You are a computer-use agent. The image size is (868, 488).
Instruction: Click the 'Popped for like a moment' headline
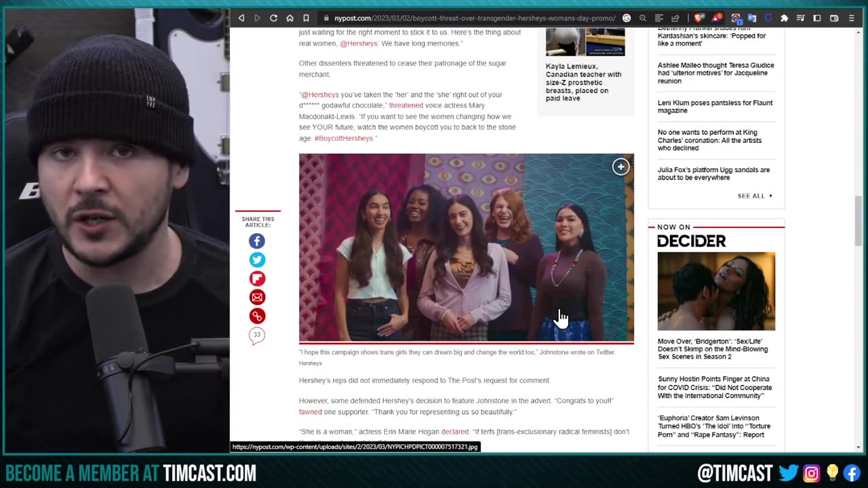[711, 35]
